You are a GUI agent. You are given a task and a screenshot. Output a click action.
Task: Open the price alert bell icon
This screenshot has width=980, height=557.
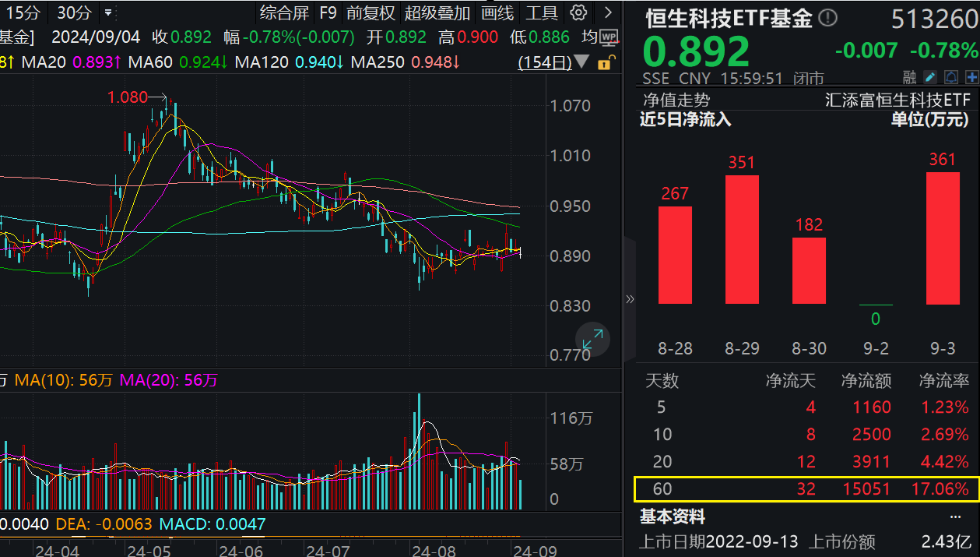pyautogui.click(x=950, y=76)
